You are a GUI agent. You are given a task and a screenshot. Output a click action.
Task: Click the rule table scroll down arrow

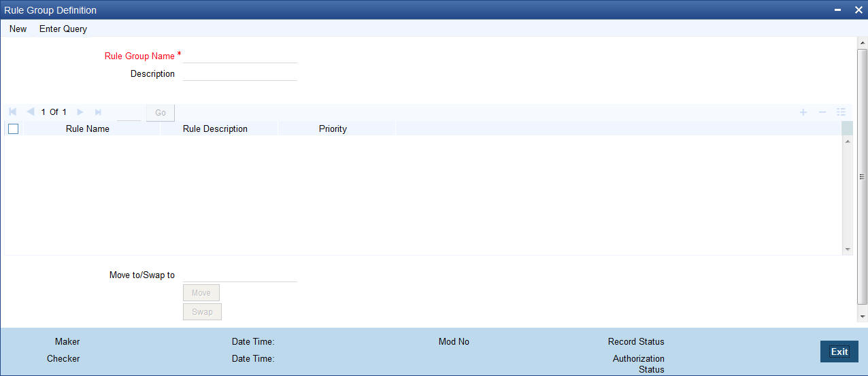click(848, 250)
